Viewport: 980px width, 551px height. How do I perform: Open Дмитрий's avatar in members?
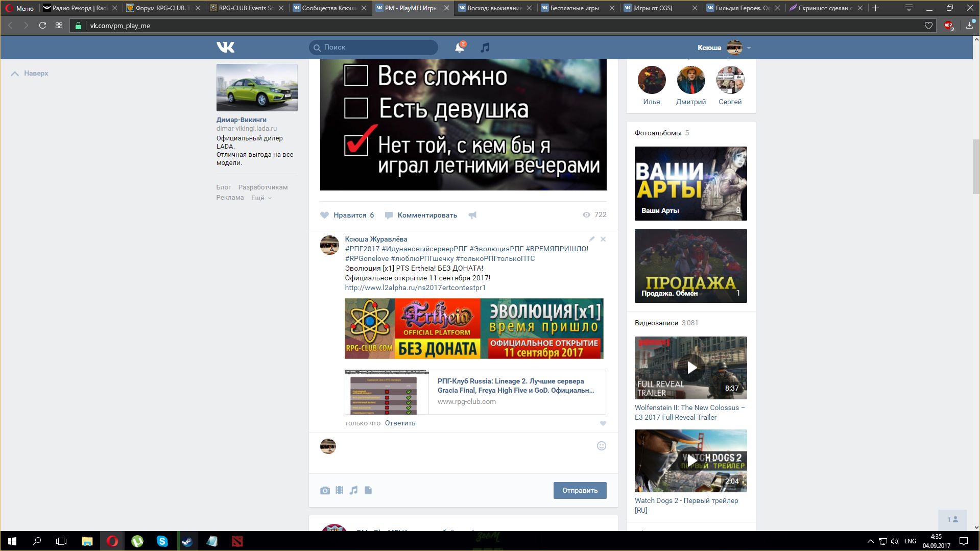coord(691,80)
